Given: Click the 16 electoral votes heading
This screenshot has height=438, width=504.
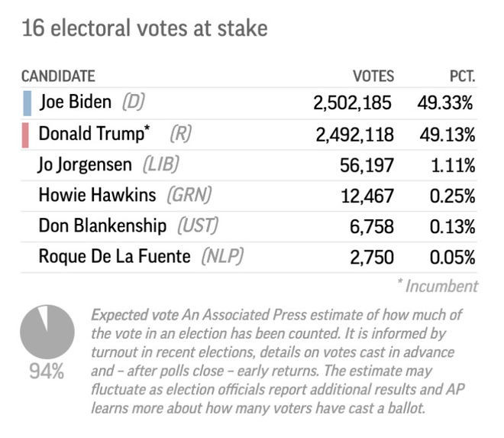Looking at the screenshot, I should [x=145, y=29].
